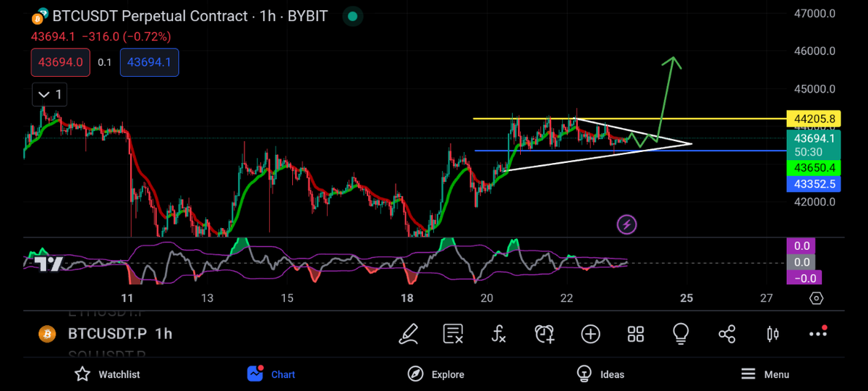Open the Explore tab
The height and width of the screenshot is (391, 868).
point(435,374)
